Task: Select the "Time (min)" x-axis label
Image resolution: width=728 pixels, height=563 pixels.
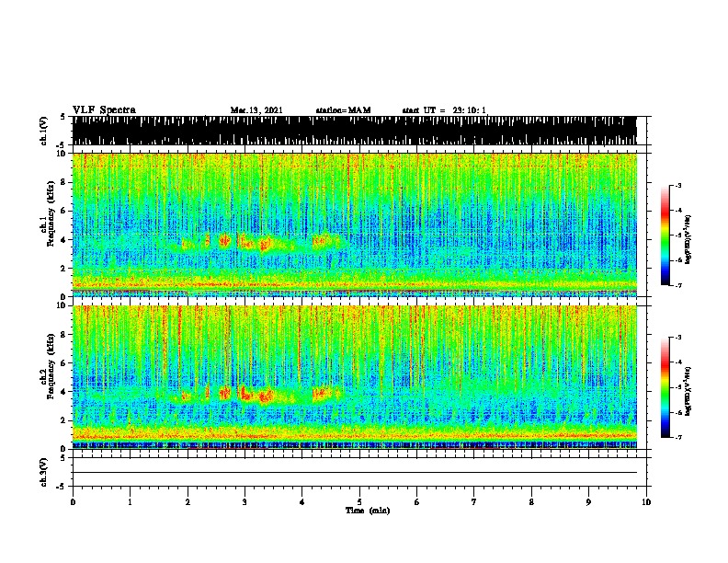Action: 368,511
